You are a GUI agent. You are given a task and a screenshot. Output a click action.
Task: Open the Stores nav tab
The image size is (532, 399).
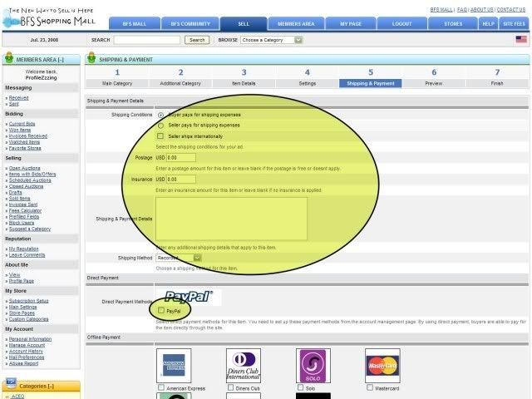click(453, 24)
